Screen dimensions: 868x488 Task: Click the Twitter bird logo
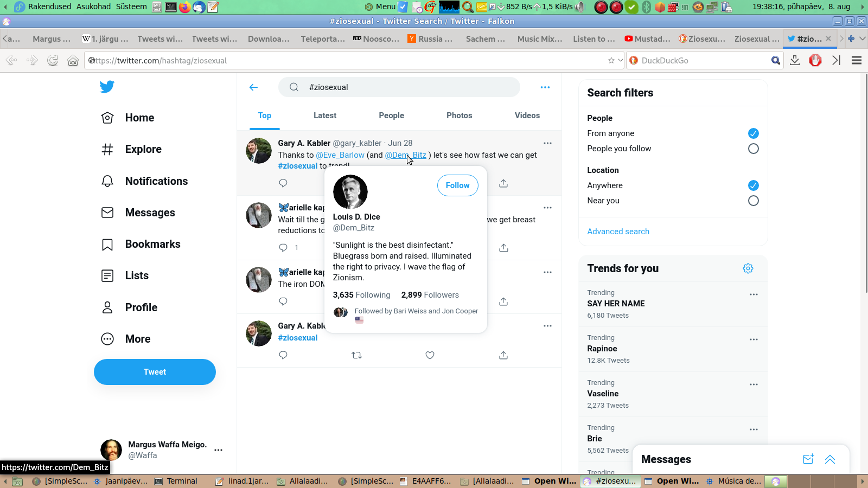coord(107,87)
